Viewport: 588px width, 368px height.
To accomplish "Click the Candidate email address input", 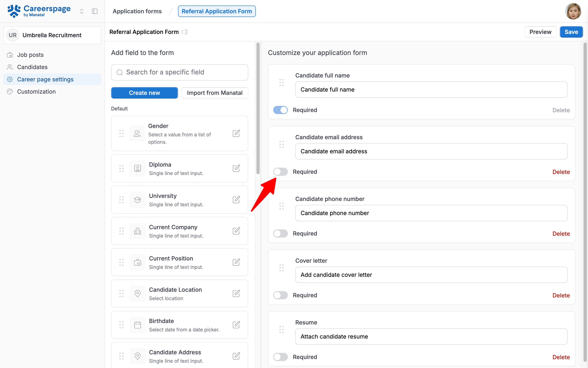I will [x=431, y=151].
